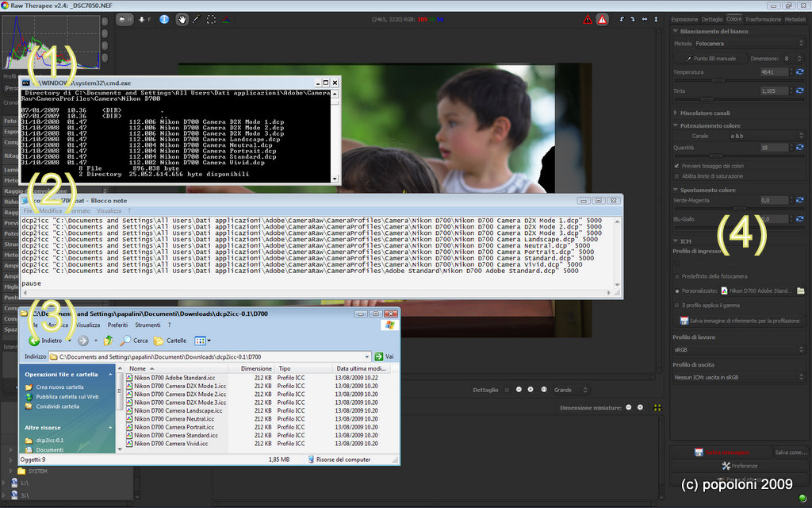Open Profilo di uscita dropdown
The width and height of the screenshot is (812, 508).
[739, 377]
